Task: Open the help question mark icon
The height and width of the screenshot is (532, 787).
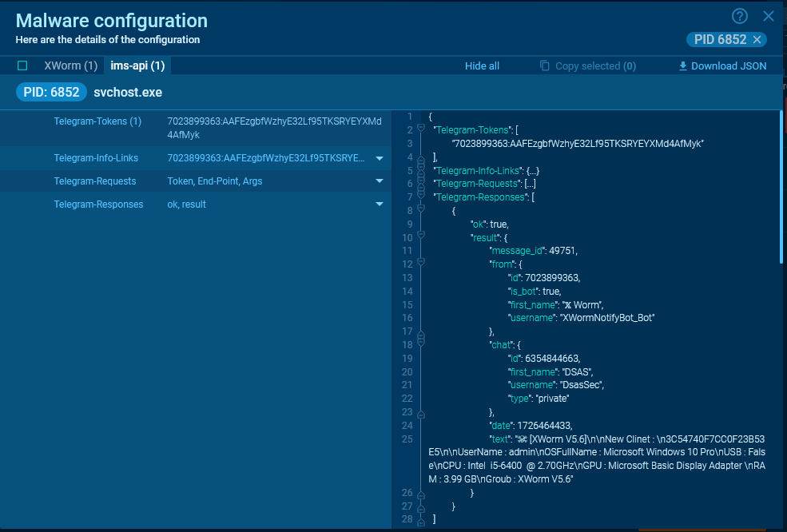Action: 740,16
